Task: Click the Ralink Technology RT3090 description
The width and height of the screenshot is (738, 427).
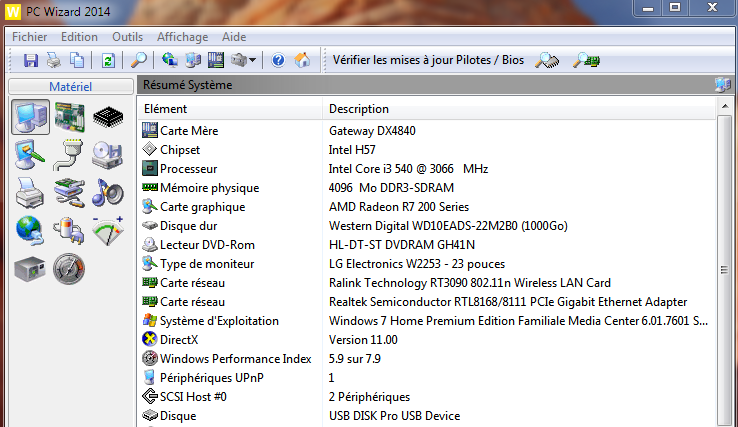Action: click(x=470, y=283)
